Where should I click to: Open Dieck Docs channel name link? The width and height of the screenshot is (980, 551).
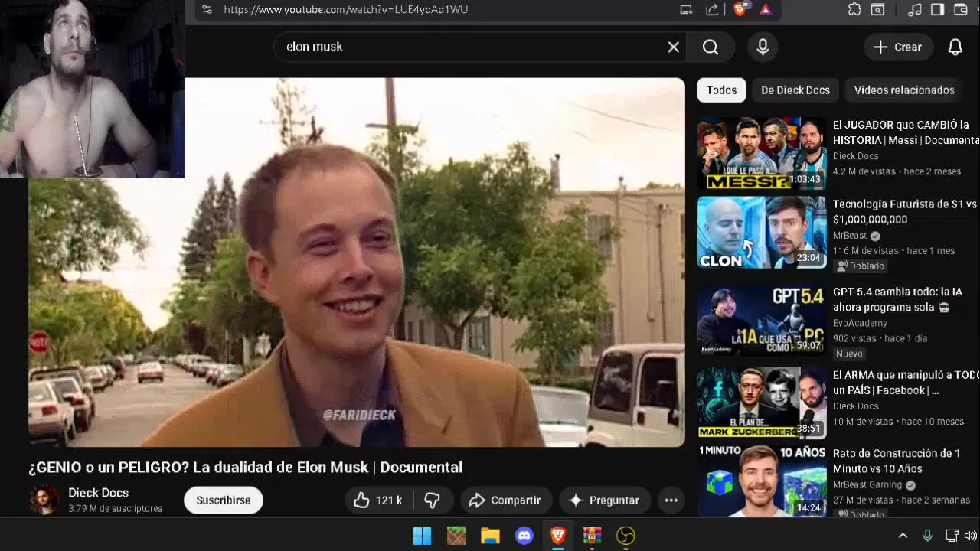pyautogui.click(x=98, y=493)
